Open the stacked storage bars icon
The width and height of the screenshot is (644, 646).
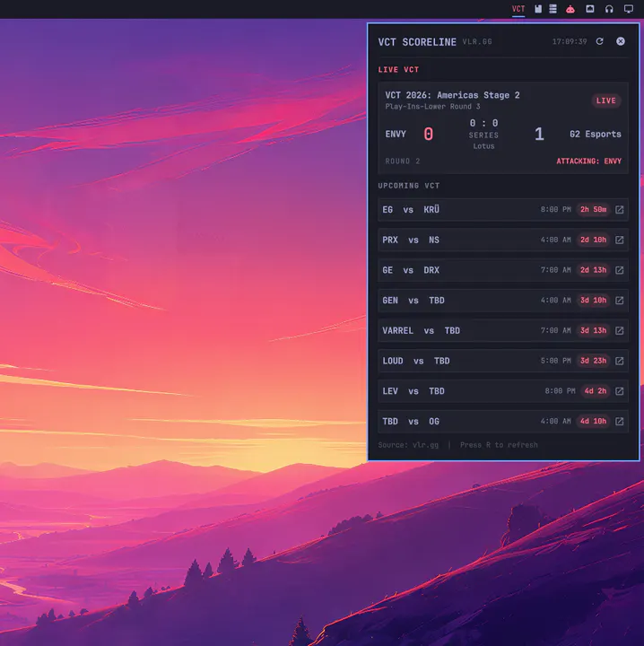point(553,9)
